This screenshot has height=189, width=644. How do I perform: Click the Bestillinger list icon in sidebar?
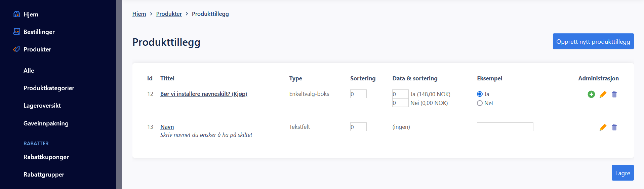pyautogui.click(x=16, y=32)
